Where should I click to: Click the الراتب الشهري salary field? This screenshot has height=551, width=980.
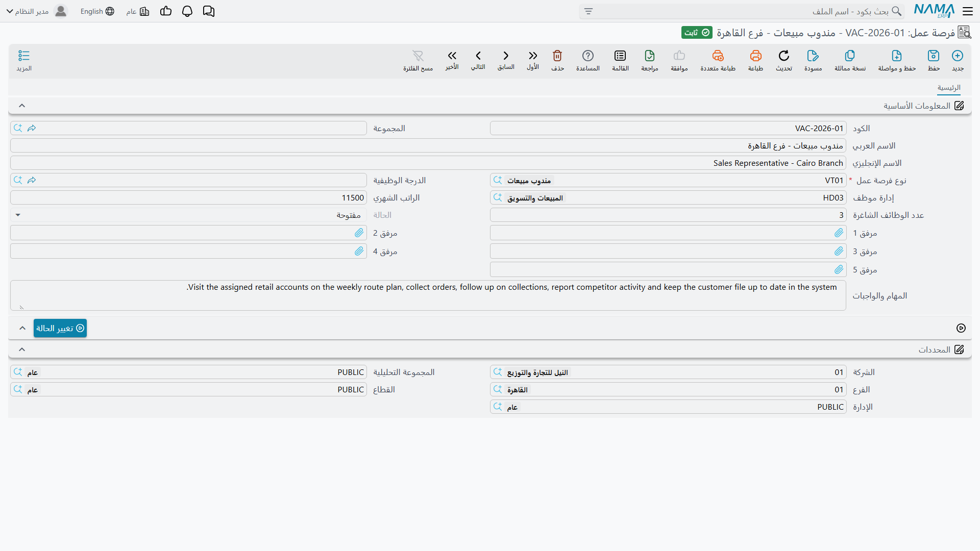click(x=188, y=198)
